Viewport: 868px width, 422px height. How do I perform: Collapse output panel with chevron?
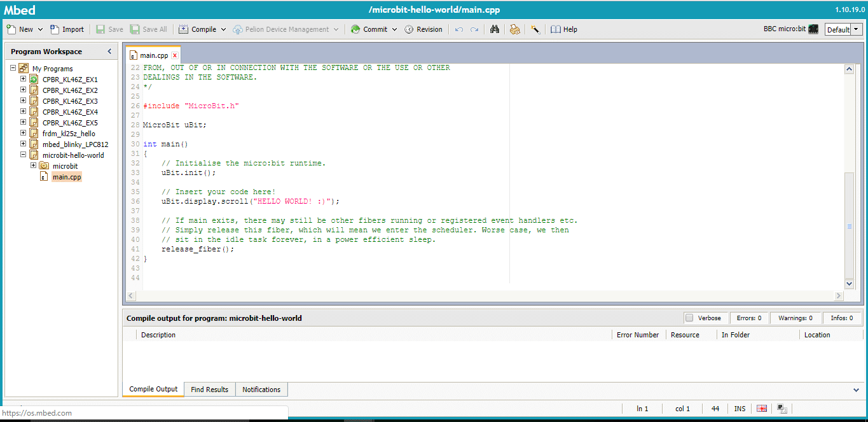[856, 390]
